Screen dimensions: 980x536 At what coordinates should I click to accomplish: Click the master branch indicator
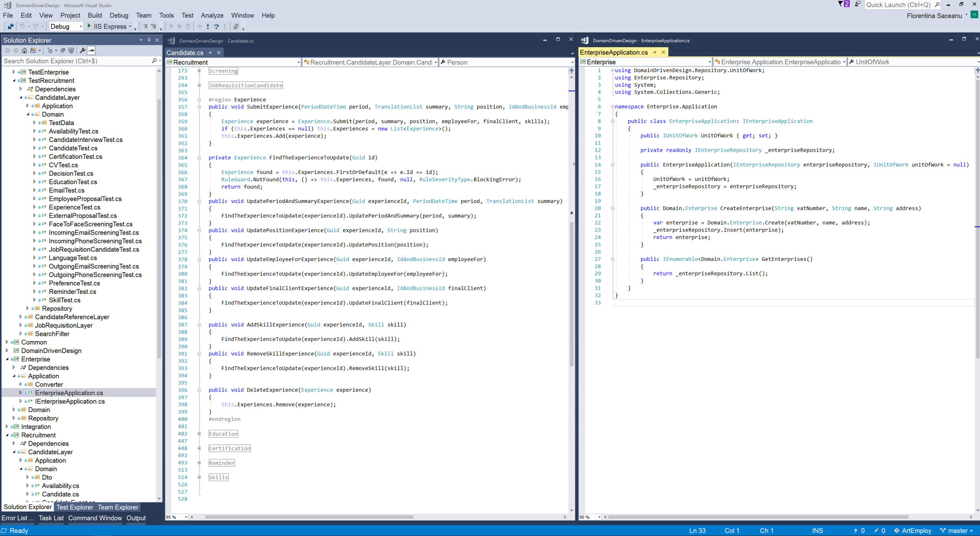click(x=957, y=530)
